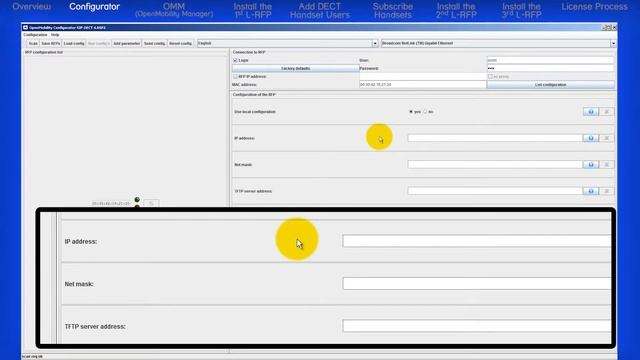Click the Reset config. toolbar button

[180, 43]
